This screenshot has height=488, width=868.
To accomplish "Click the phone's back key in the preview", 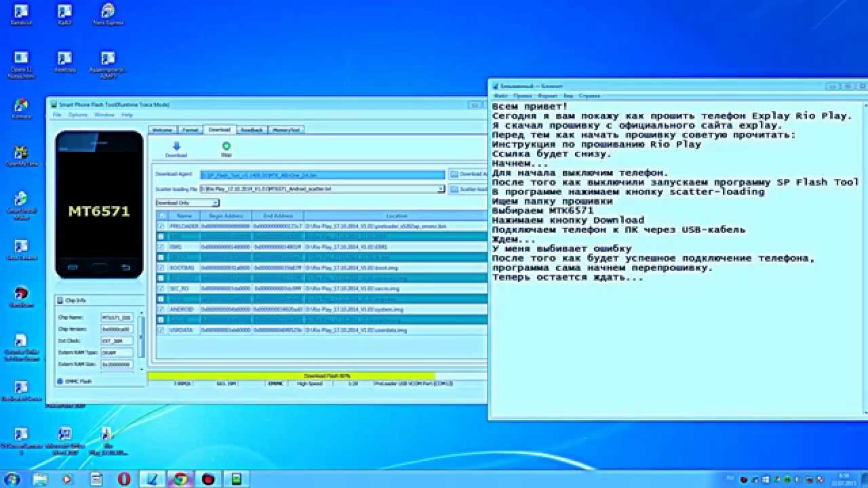I will 125,267.
